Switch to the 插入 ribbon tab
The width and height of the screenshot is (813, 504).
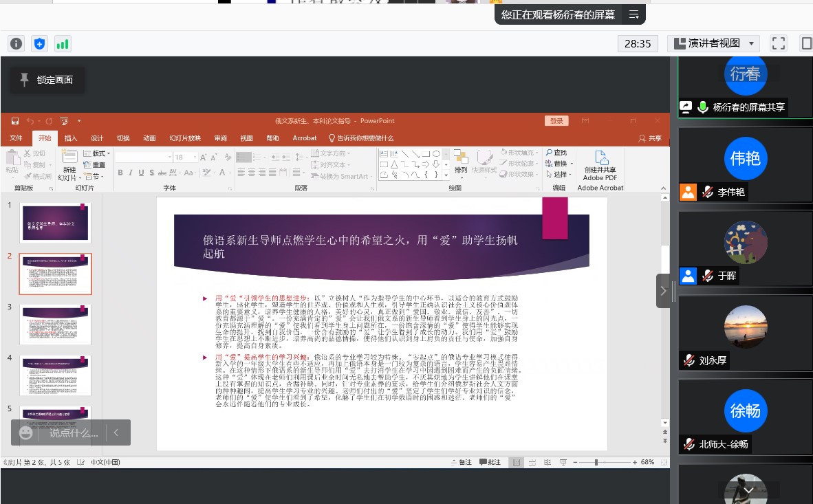coord(69,138)
